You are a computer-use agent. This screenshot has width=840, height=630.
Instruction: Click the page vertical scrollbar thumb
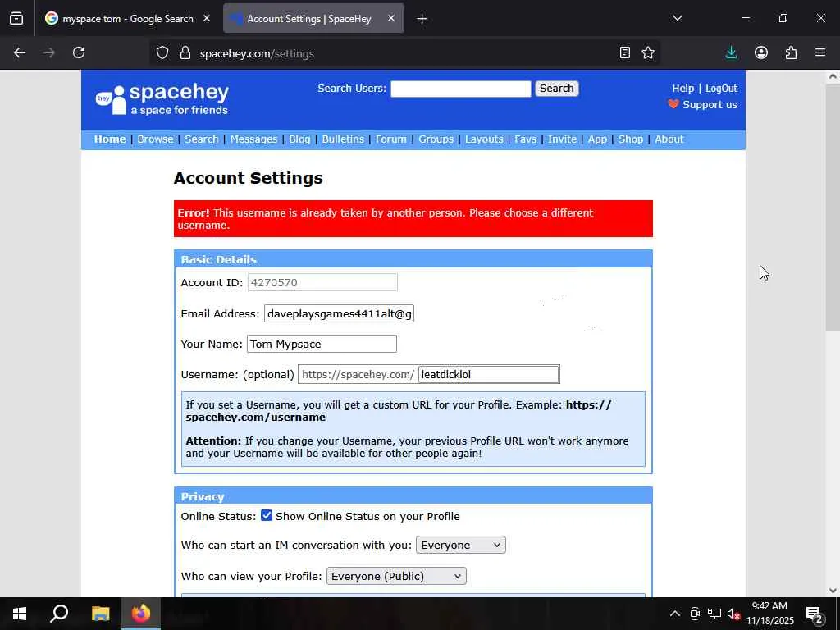pyautogui.click(x=833, y=207)
